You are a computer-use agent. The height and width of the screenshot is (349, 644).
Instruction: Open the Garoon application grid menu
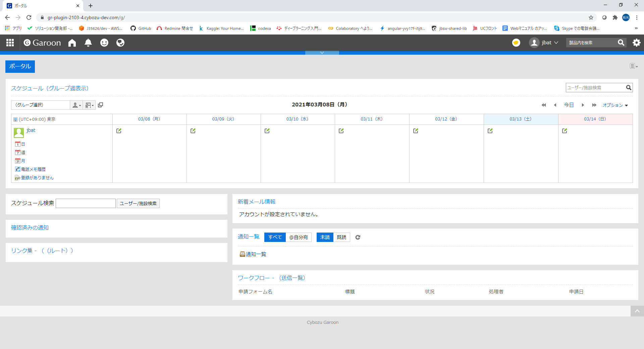tap(10, 43)
